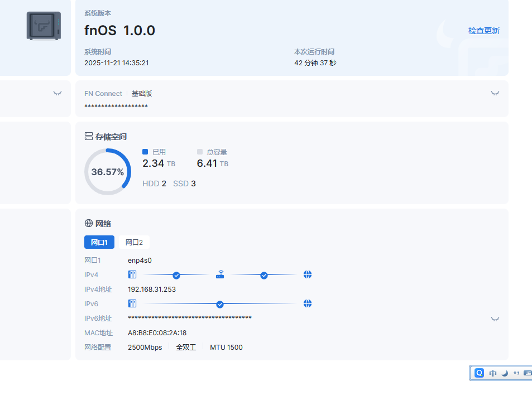This screenshot has width=532, height=415.
Task: Click the 网络 globe icon
Action: [89, 223]
